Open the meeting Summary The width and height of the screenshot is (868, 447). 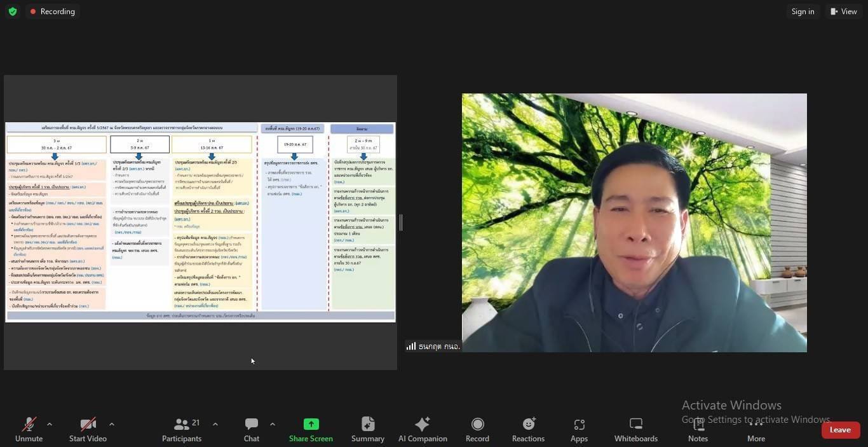368,430
